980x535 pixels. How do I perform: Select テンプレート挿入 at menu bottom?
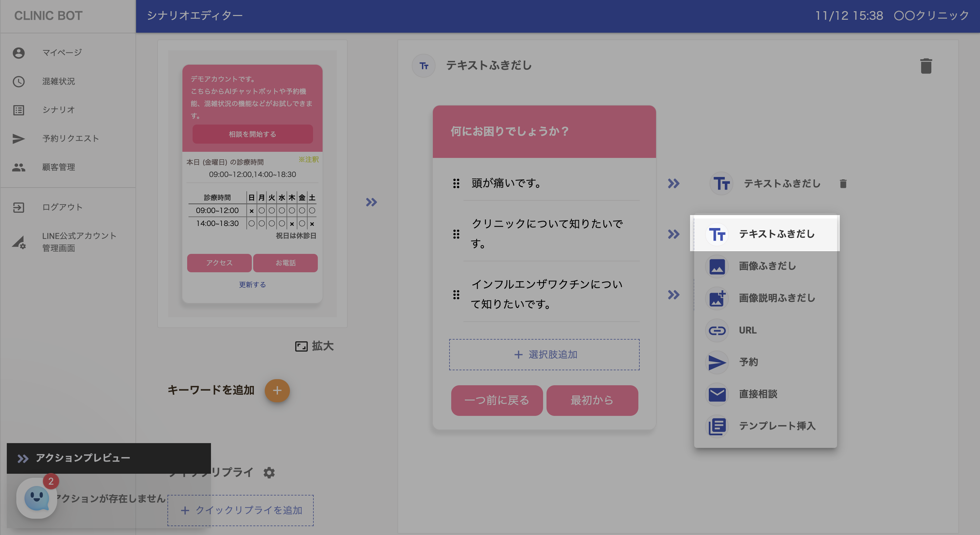tap(777, 426)
